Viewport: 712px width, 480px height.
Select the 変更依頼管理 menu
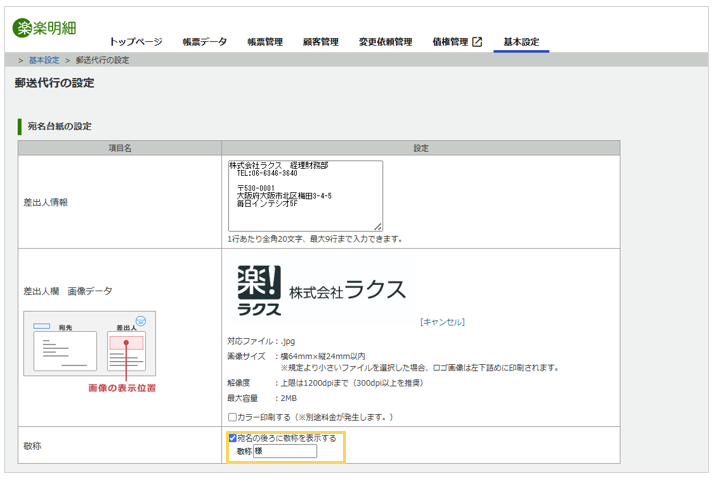tap(386, 42)
